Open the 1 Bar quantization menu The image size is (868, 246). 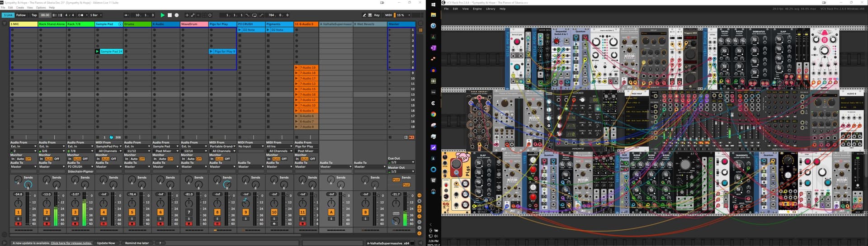tap(95, 15)
